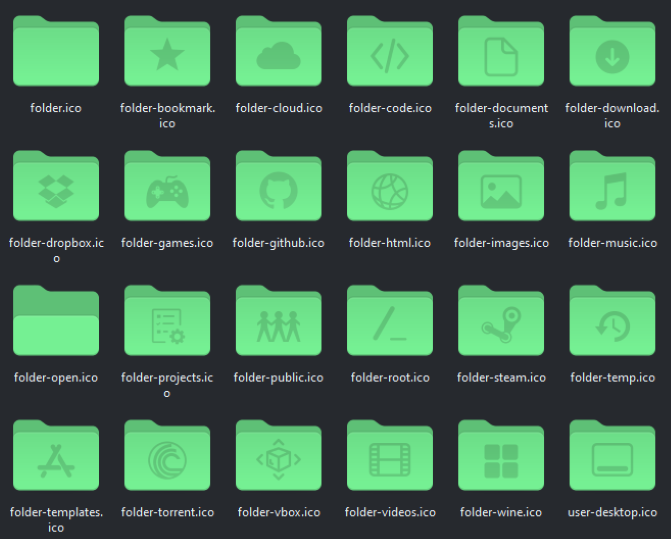This screenshot has width=671, height=539.
Task: Click the folder-root.ico terminal folder
Action: [x=390, y=324]
